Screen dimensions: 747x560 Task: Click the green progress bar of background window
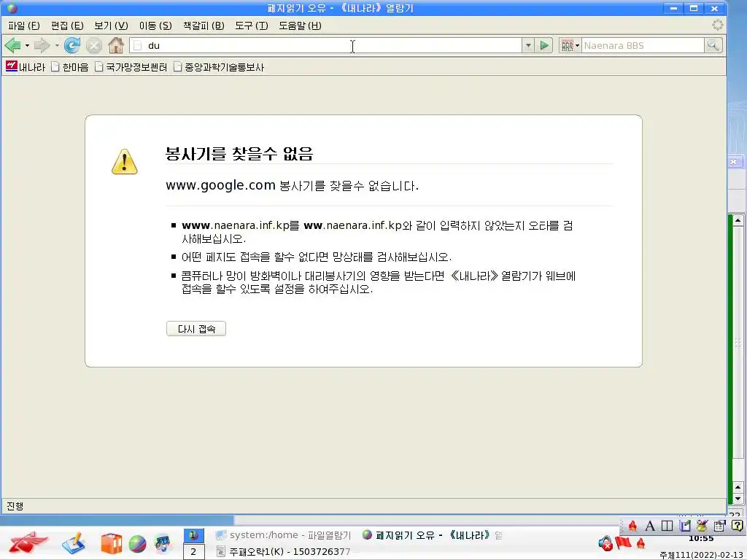730,359
